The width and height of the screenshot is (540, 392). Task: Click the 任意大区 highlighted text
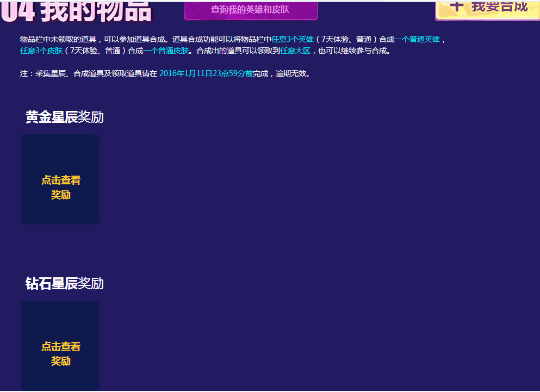295,51
